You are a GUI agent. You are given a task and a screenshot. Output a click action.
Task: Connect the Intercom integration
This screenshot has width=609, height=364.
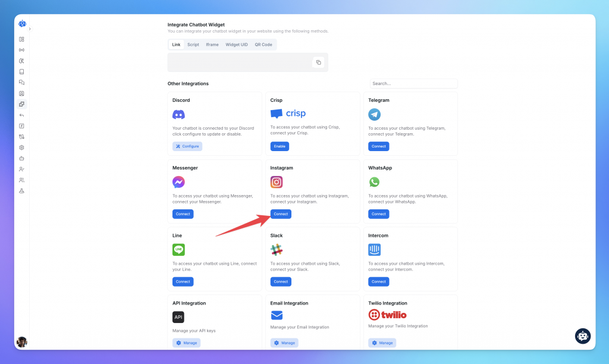click(379, 282)
